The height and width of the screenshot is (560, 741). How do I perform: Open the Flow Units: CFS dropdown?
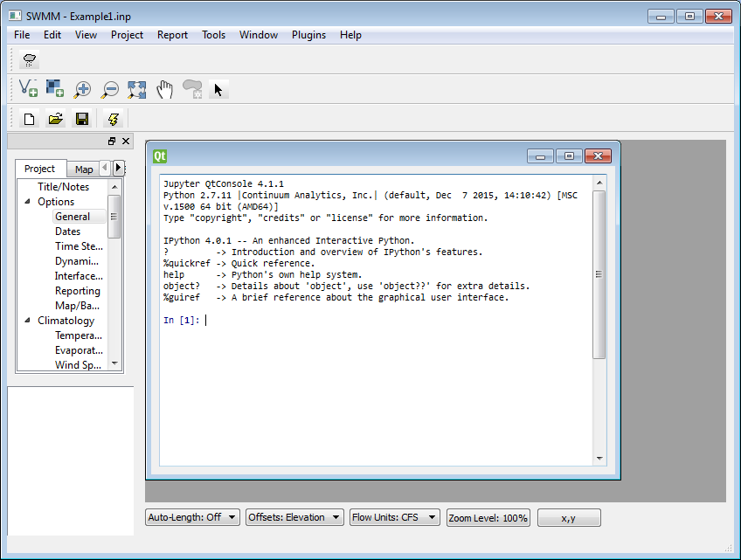tap(395, 517)
